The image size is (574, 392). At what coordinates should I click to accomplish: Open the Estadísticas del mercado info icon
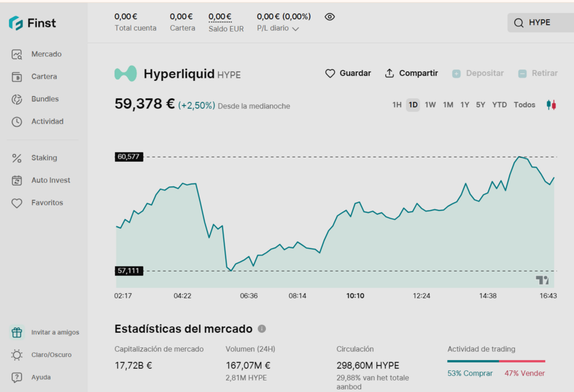coord(261,329)
